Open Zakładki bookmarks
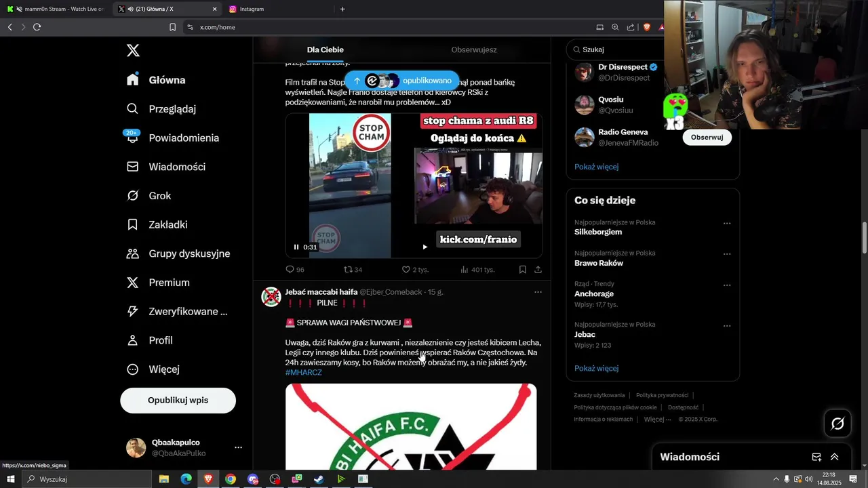Viewport: 868px width, 488px height. tap(157, 224)
